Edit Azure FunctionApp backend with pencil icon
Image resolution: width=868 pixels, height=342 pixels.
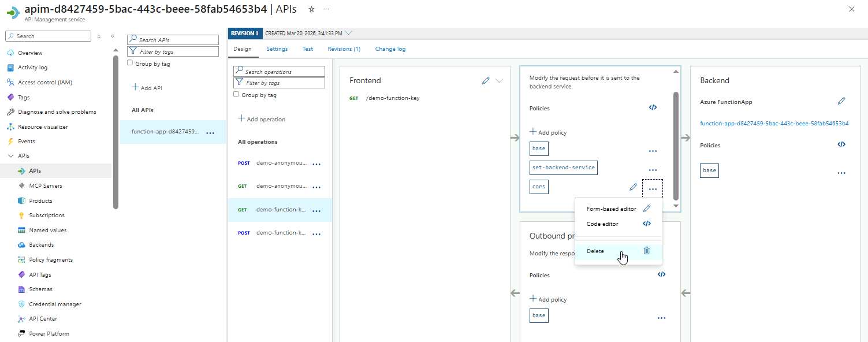[x=841, y=102]
